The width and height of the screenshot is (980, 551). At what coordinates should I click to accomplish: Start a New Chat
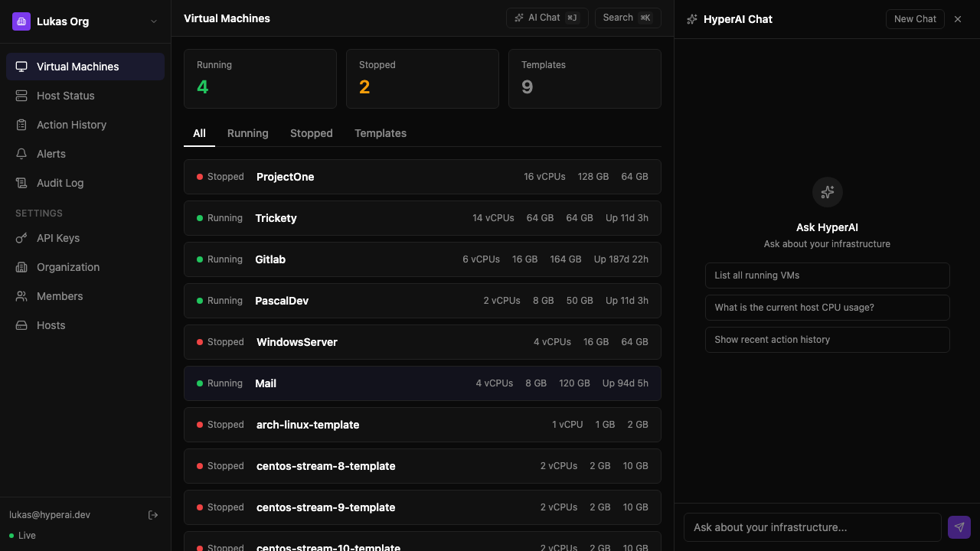click(x=915, y=19)
